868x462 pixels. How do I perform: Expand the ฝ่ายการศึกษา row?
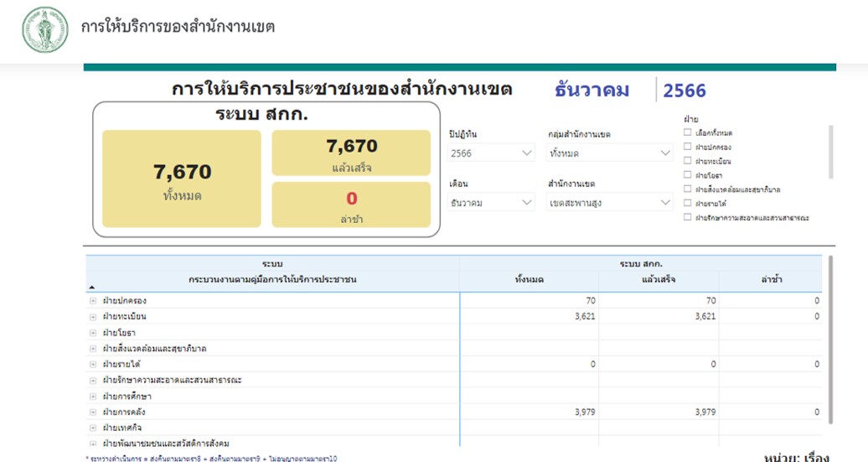(x=93, y=396)
